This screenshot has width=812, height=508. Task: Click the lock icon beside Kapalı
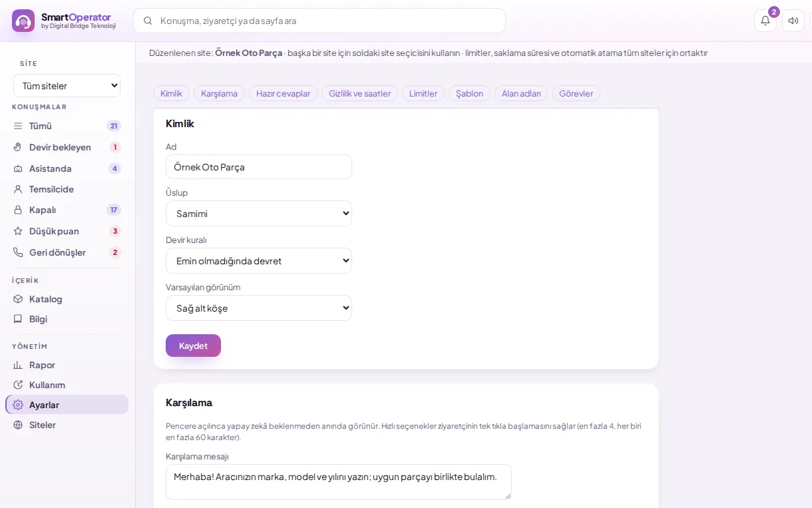click(18, 210)
